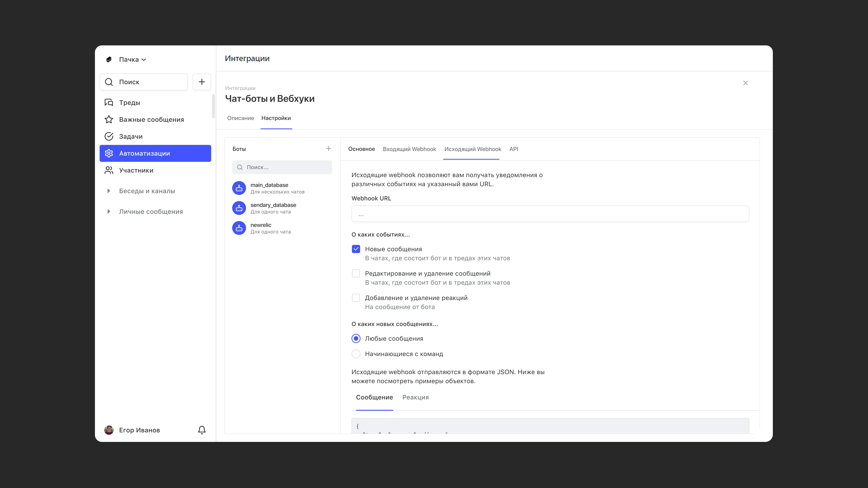This screenshot has width=868, height=488.
Task: Add a new bot with plus icon
Action: [328, 148]
